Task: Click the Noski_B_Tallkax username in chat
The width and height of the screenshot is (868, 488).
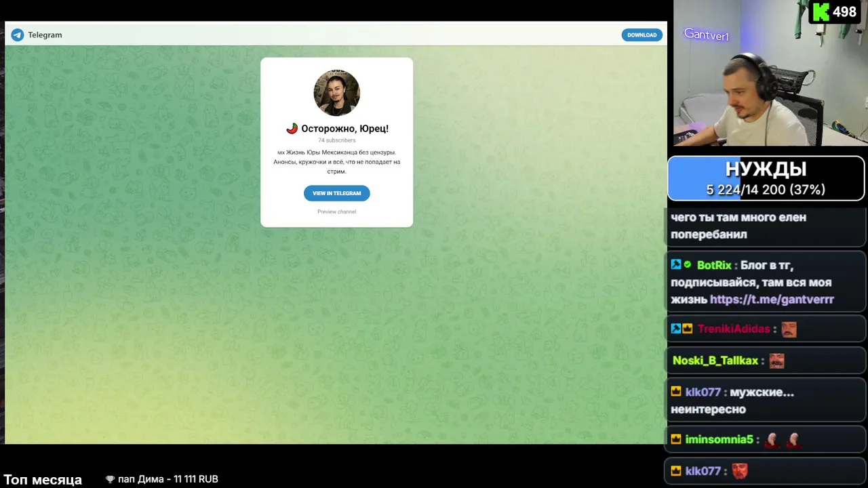Action: tap(715, 361)
